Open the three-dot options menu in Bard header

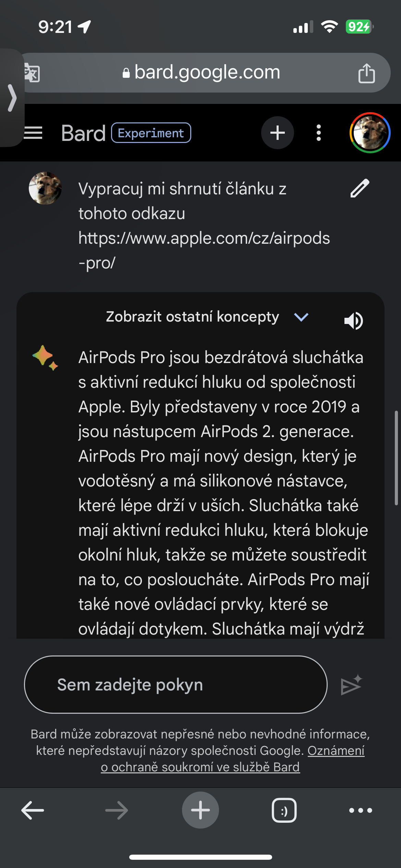click(x=319, y=133)
